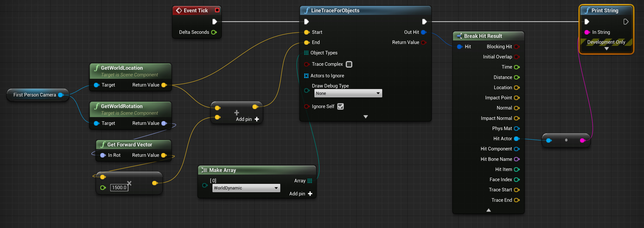The height and width of the screenshot is (228, 644).
Task: Click the Object Types array input pin
Action: point(306,53)
